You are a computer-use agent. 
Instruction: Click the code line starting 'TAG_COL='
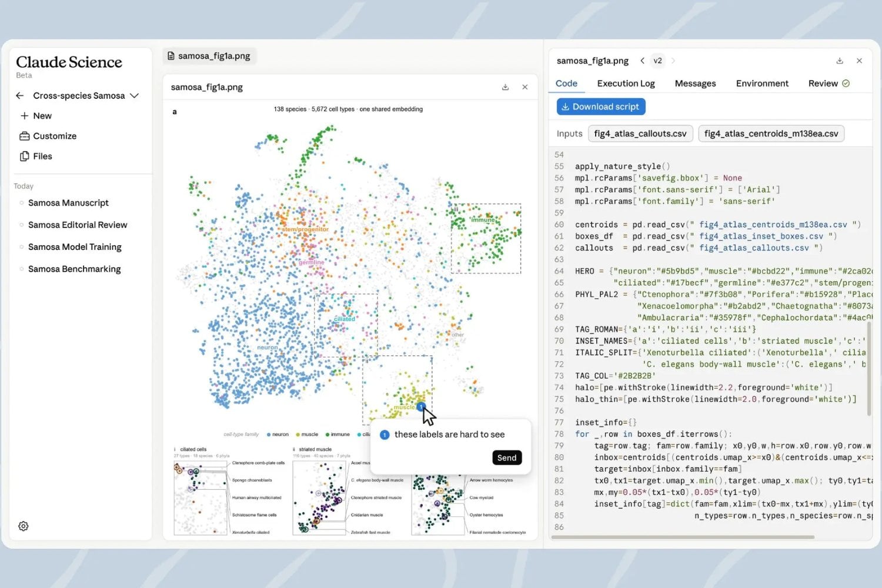click(x=615, y=376)
